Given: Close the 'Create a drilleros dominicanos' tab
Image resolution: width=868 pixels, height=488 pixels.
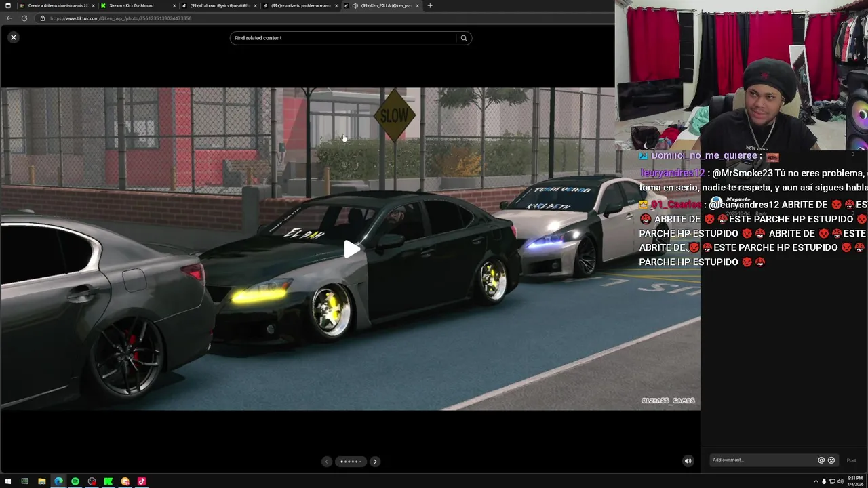Looking at the screenshot, I should click(x=92, y=5).
